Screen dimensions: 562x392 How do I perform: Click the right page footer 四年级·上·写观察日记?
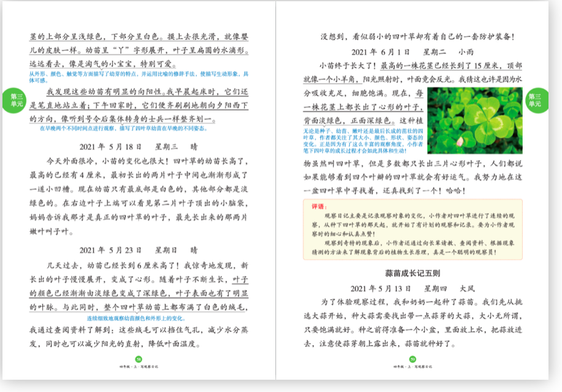413,367
